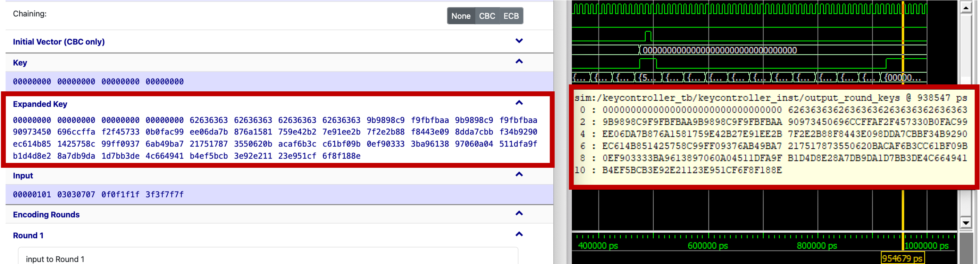
Task: Click expanded key word f34b9290
Action: click(x=518, y=132)
